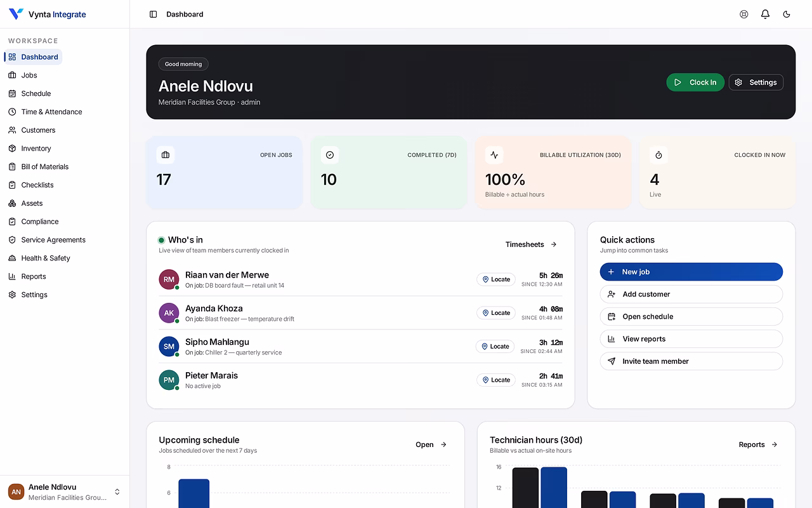This screenshot has height=508, width=812.
Task: Click the tallest blue schedule bar
Action: click(193, 493)
